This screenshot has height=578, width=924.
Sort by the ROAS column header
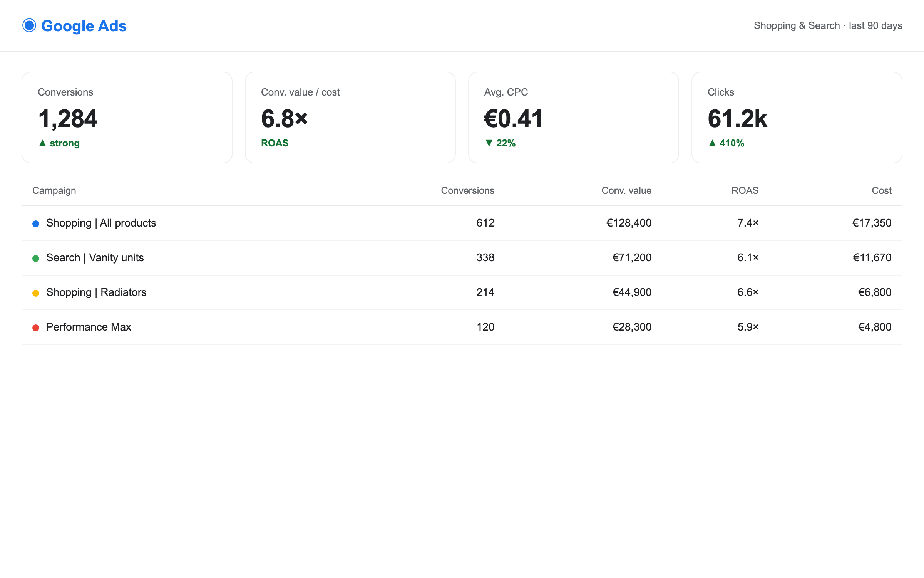pos(745,190)
